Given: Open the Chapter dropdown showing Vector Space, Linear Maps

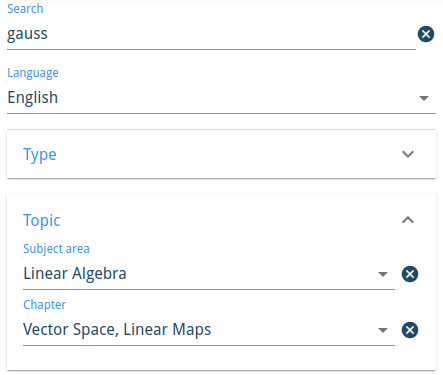Looking at the screenshot, I should click(x=209, y=330).
